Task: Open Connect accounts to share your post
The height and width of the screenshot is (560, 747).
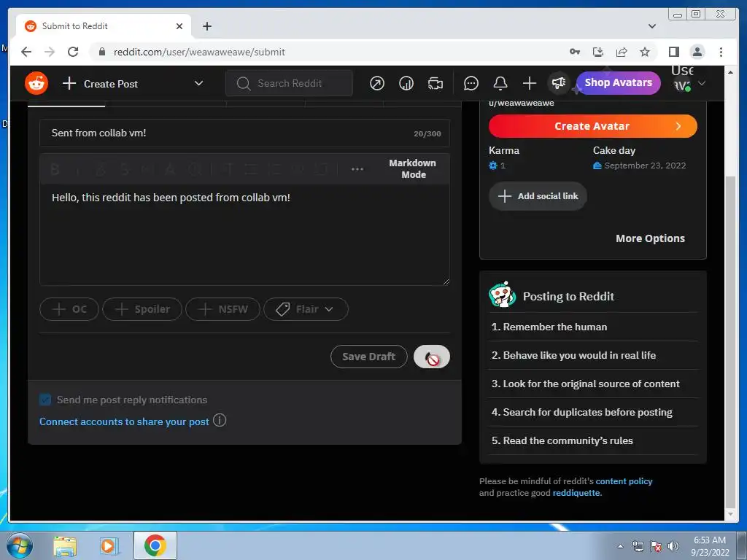Action: tap(124, 421)
